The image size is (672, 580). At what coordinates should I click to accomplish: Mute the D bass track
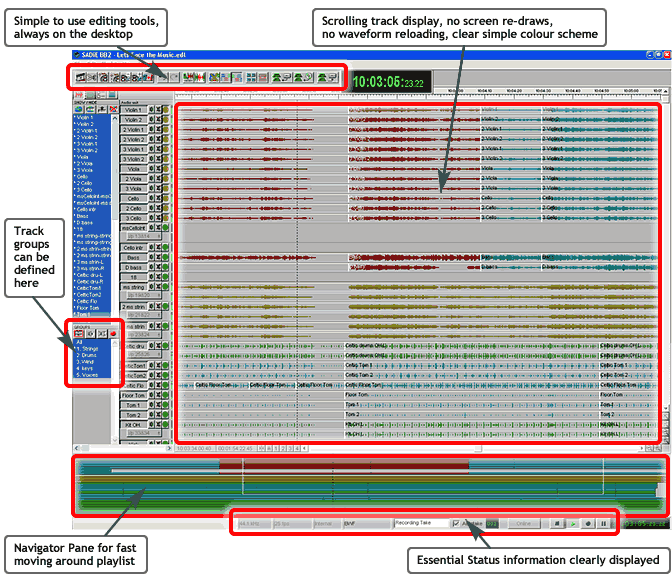[x=158, y=267]
